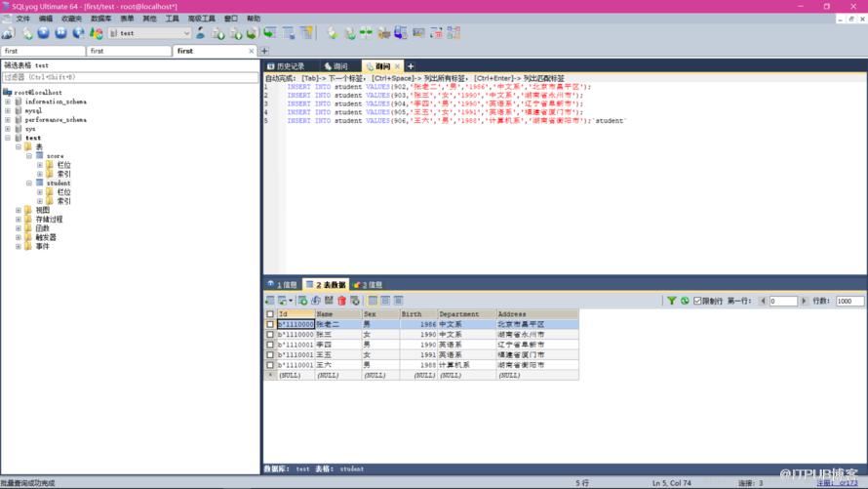The image size is (868, 489).
Task: Click the create new connection toolbar icon
Action: click(8, 33)
